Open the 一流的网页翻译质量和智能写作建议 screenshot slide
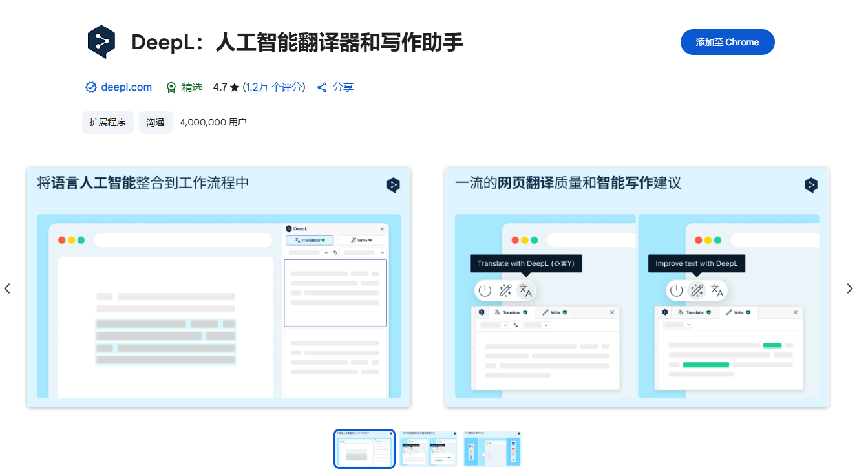The image size is (868, 476). click(x=637, y=287)
